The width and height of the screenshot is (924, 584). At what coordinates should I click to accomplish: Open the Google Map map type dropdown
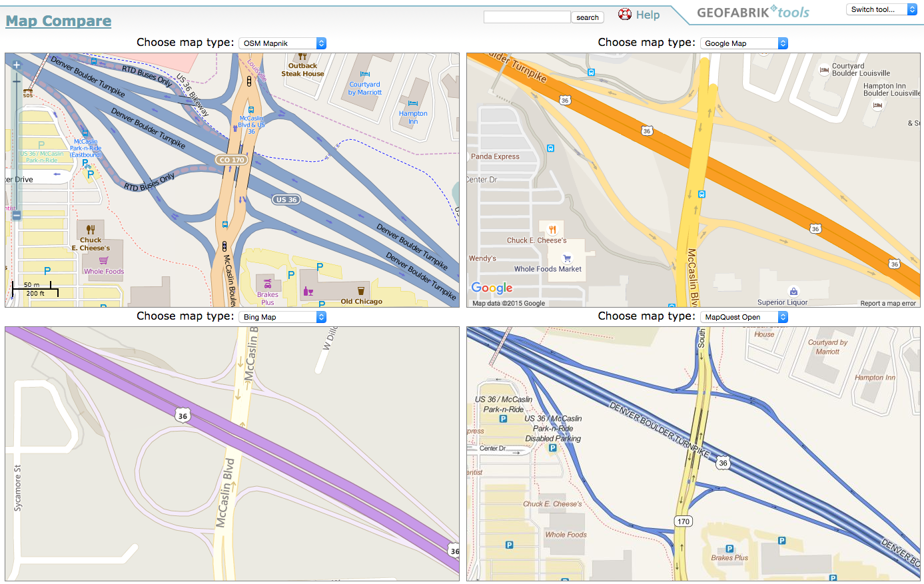tap(744, 43)
